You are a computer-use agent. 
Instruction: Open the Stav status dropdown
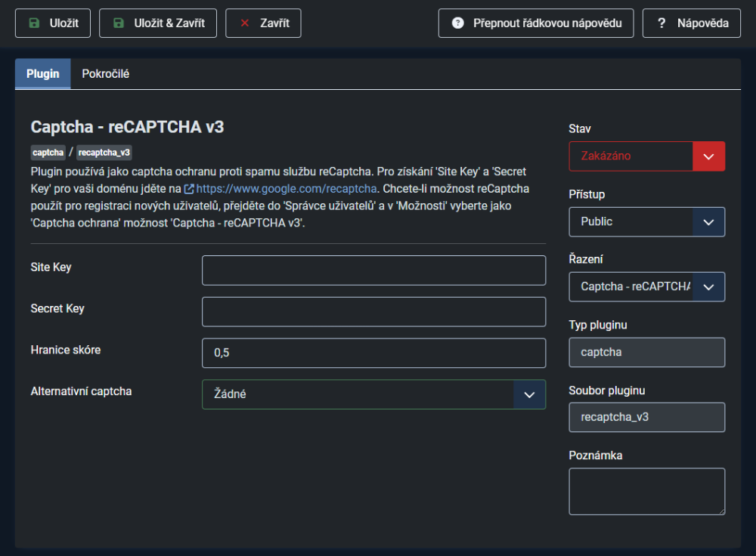point(646,156)
